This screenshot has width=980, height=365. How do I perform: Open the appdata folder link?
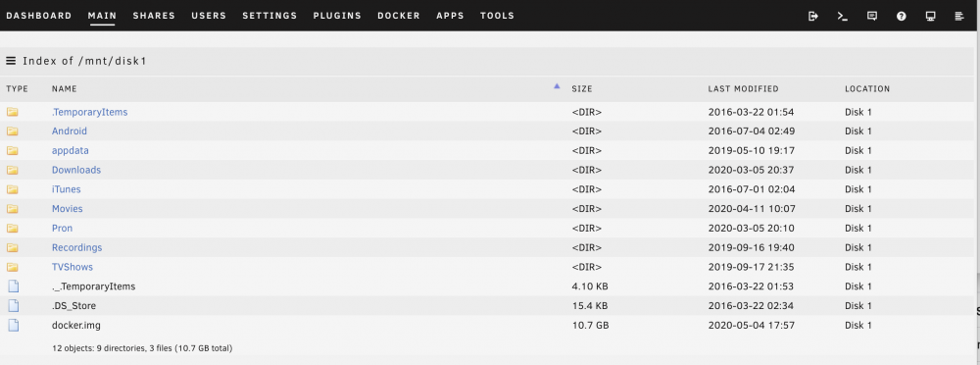(x=70, y=151)
